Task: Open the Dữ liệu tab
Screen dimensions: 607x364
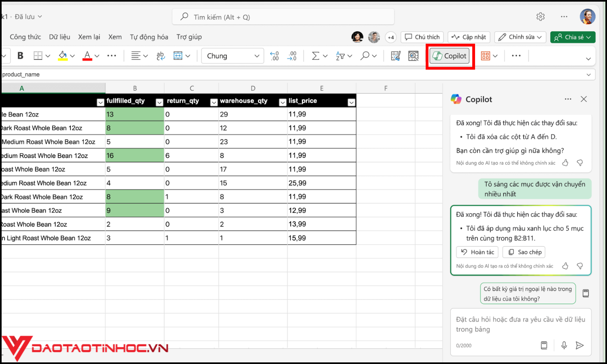Action: [x=59, y=37]
